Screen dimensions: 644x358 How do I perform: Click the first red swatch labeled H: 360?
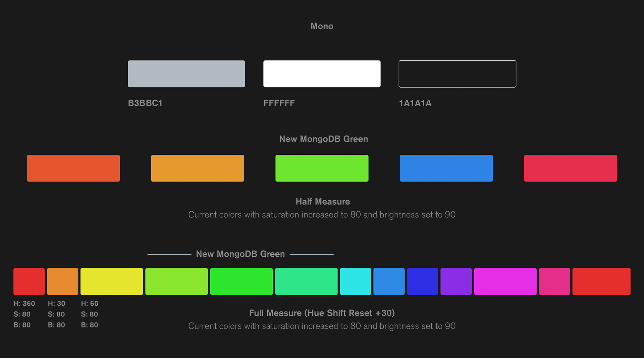(29, 282)
